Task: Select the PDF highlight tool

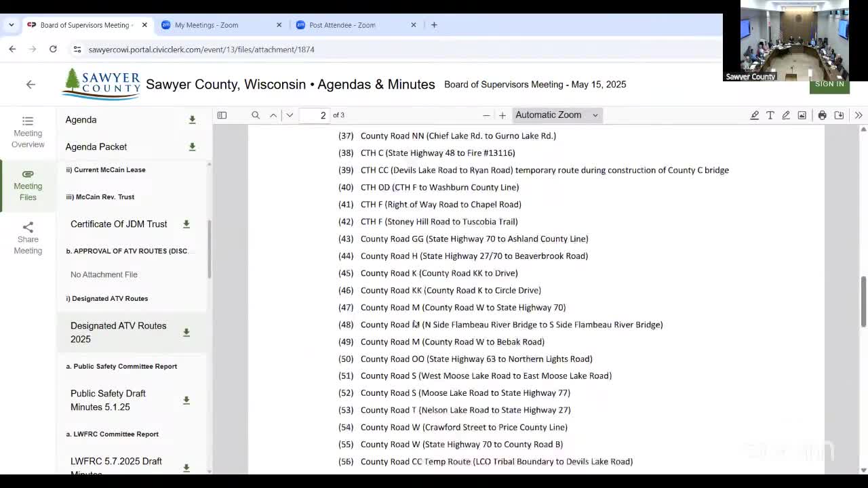Action: pyautogui.click(x=754, y=115)
